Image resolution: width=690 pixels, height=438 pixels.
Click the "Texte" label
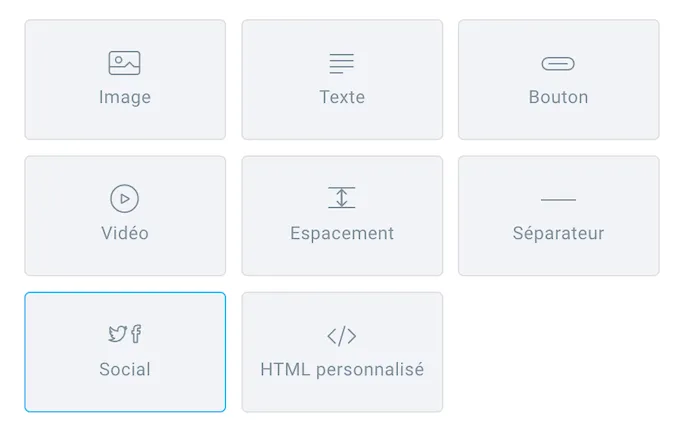pyautogui.click(x=342, y=97)
